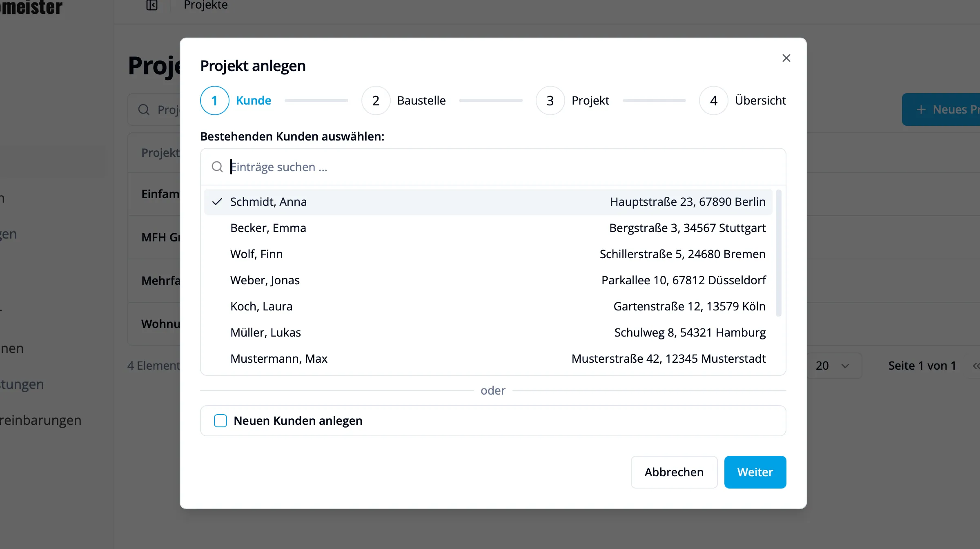The width and height of the screenshot is (980, 549).
Task: Select customer Mustermann, Max
Action: 488,359
